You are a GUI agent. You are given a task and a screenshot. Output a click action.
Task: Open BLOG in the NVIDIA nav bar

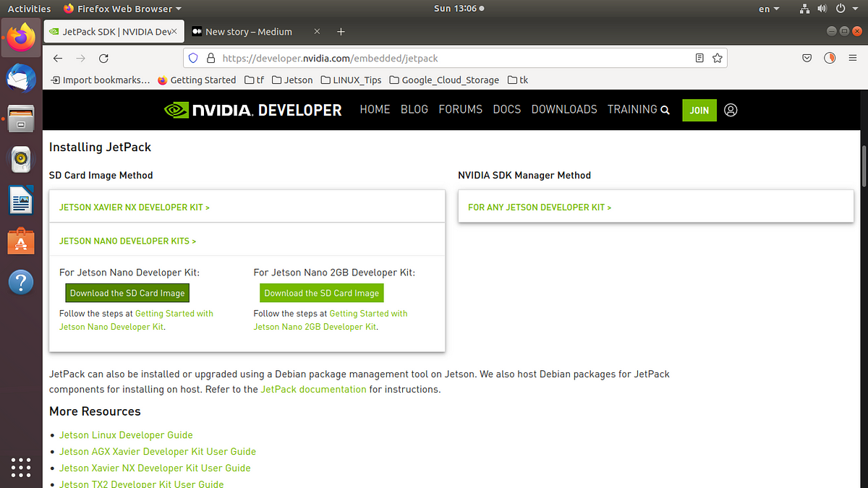coord(414,109)
